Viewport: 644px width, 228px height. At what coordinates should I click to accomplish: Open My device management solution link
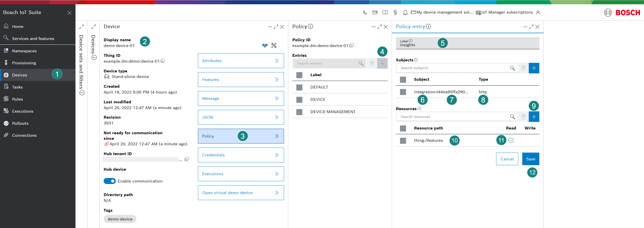(x=442, y=12)
